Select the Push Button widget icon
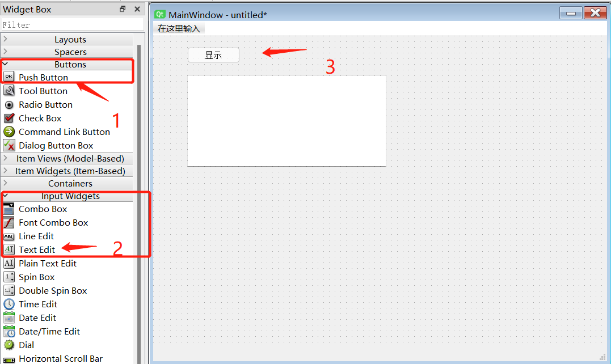Viewport: 611px width, 364px height. (x=9, y=77)
